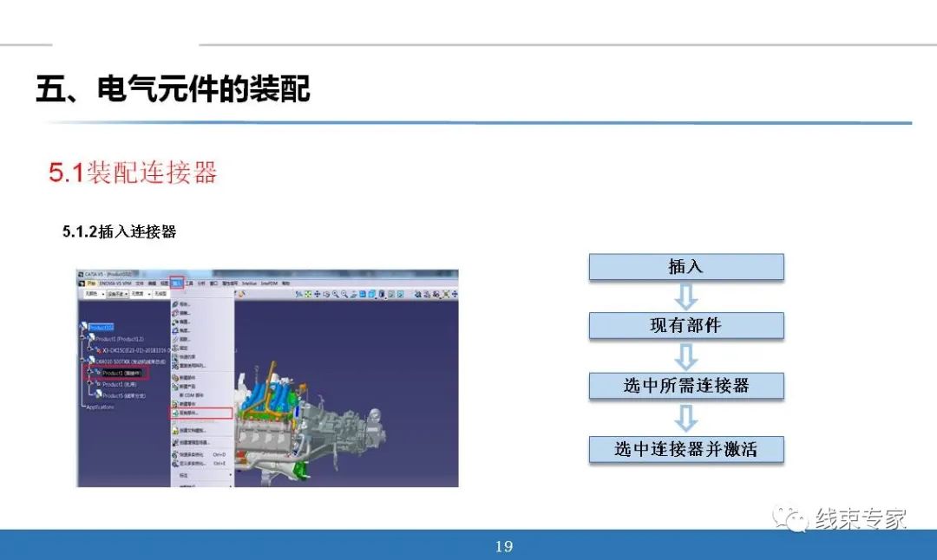The image size is (937, 560).
Task: Click the '现有部件' flowchart box
Action: click(686, 325)
